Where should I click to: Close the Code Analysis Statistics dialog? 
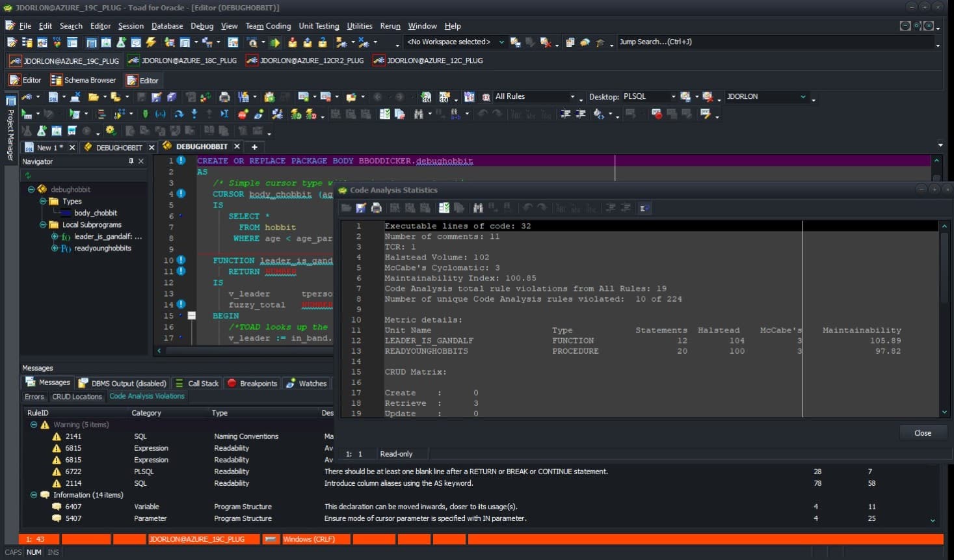922,433
